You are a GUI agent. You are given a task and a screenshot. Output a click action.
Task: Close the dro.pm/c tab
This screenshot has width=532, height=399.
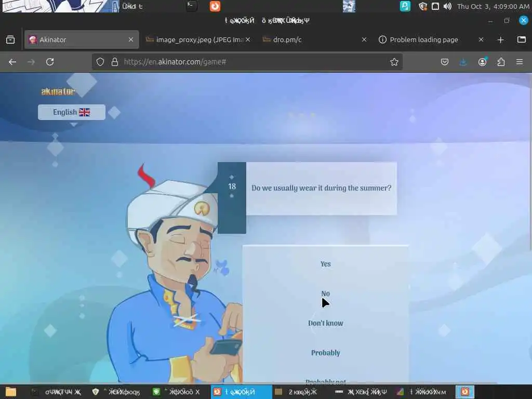click(x=364, y=39)
